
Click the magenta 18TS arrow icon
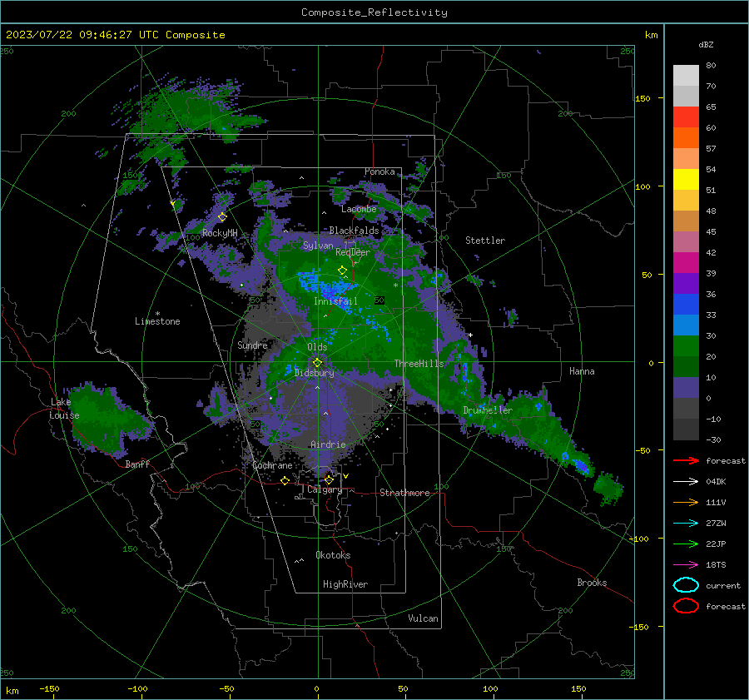tap(686, 564)
